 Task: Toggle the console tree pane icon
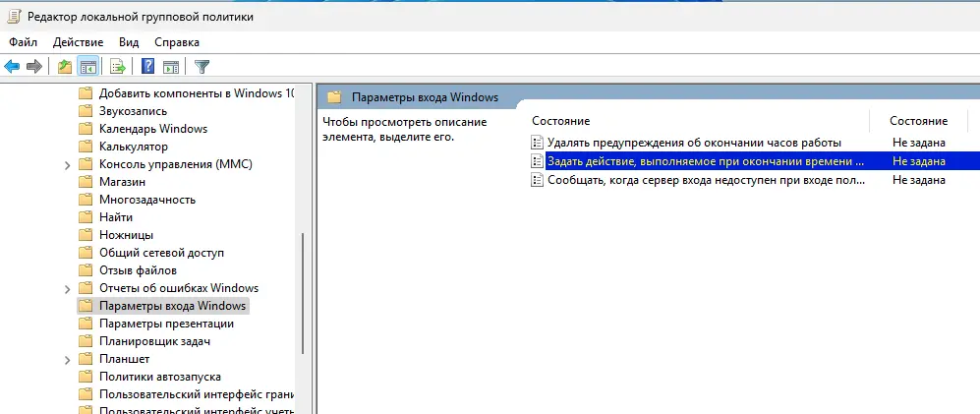coord(87,66)
